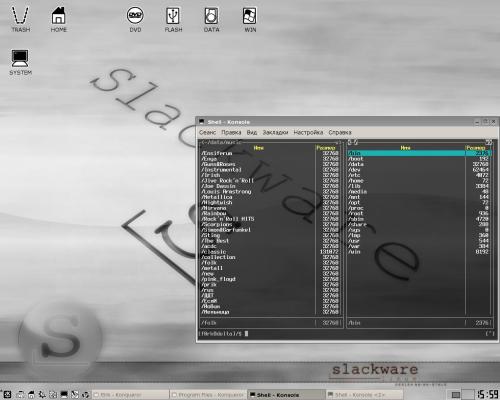Select the /Guns&Roses directory row
The image size is (500, 400).
(x=270, y=164)
